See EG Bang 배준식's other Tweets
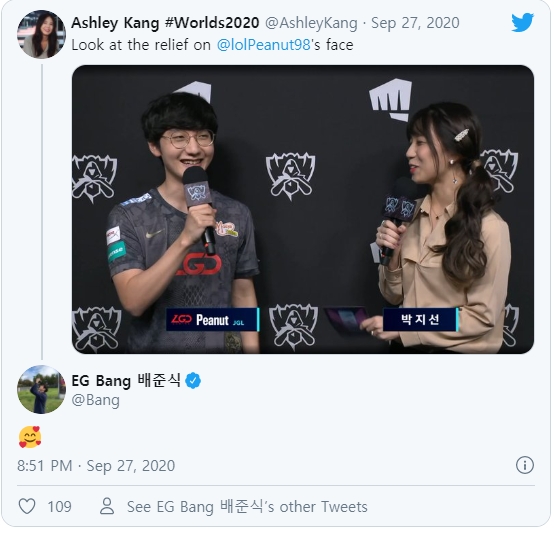The image size is (555, 533). (x=247, y=507)
